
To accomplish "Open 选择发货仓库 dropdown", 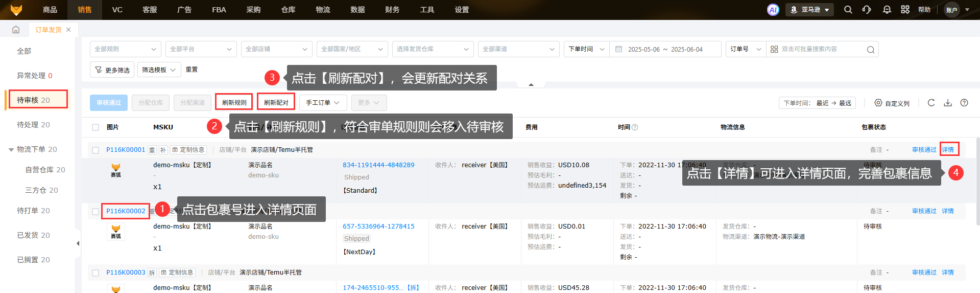I will click(x=433, y=49).
